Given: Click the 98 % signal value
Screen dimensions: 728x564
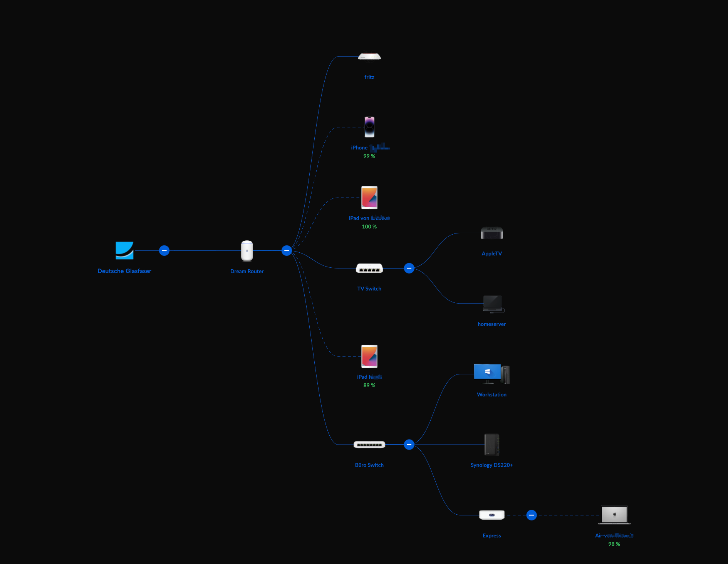Looking at the screenshot, I should tap(614, 544).
